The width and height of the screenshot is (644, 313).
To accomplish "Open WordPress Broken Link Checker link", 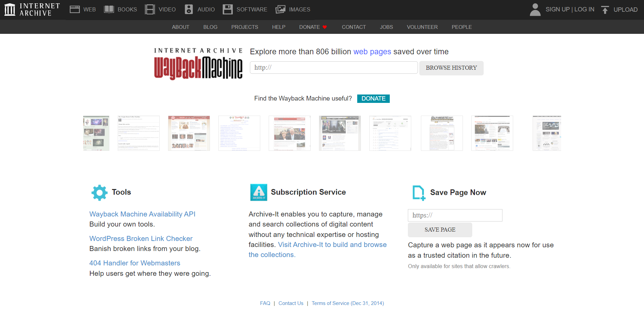I will tap(141, 239).
